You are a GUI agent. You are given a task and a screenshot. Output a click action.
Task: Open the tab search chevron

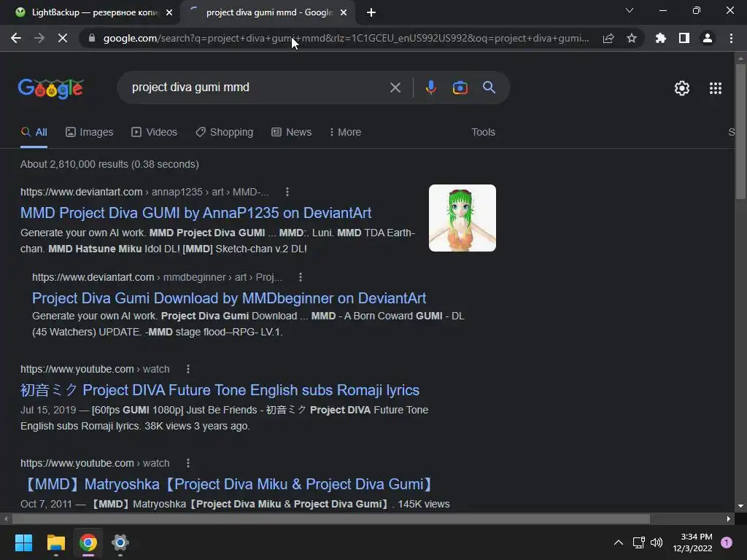pos(630,10)
